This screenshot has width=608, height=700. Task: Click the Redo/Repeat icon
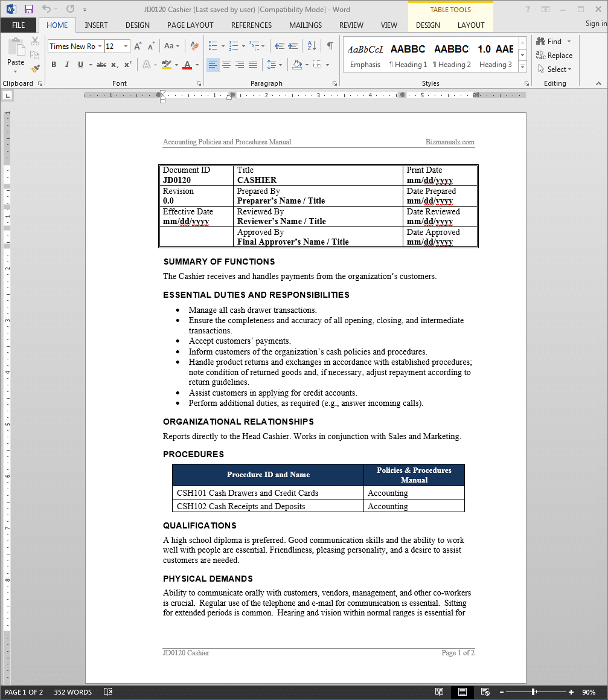pos(70,9)
